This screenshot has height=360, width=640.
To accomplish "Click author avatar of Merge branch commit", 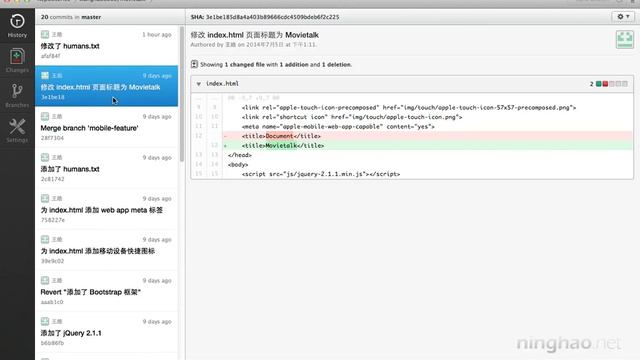I will click(x=45, y=116).
